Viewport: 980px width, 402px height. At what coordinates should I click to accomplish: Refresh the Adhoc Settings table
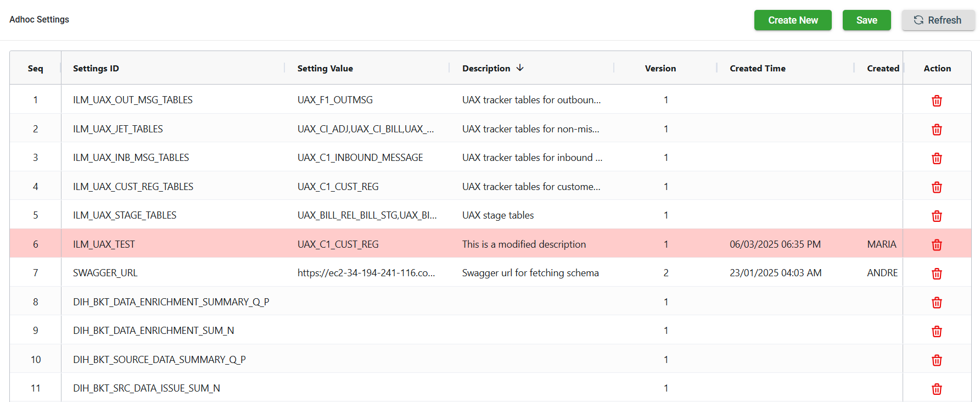click(938, 20)
